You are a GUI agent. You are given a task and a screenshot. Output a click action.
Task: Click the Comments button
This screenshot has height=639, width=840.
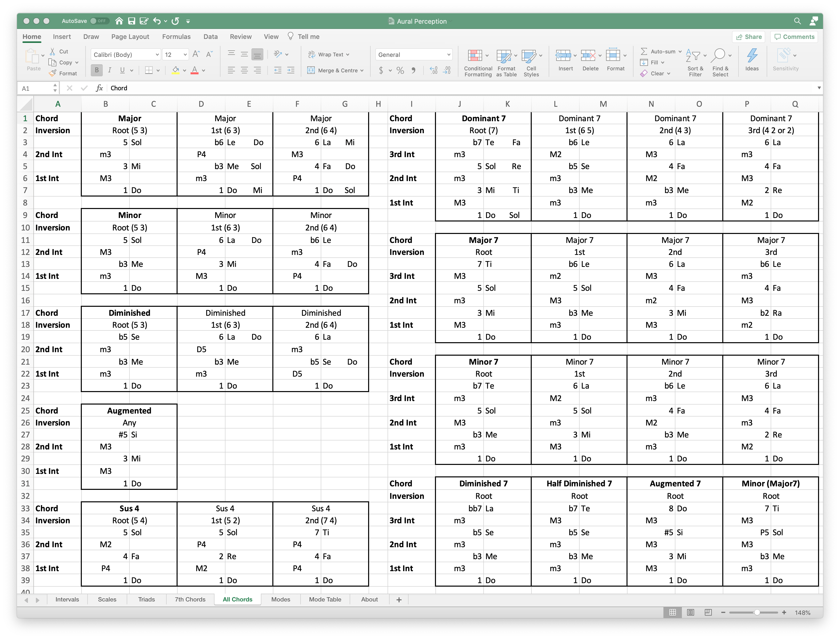coord(794,37)
